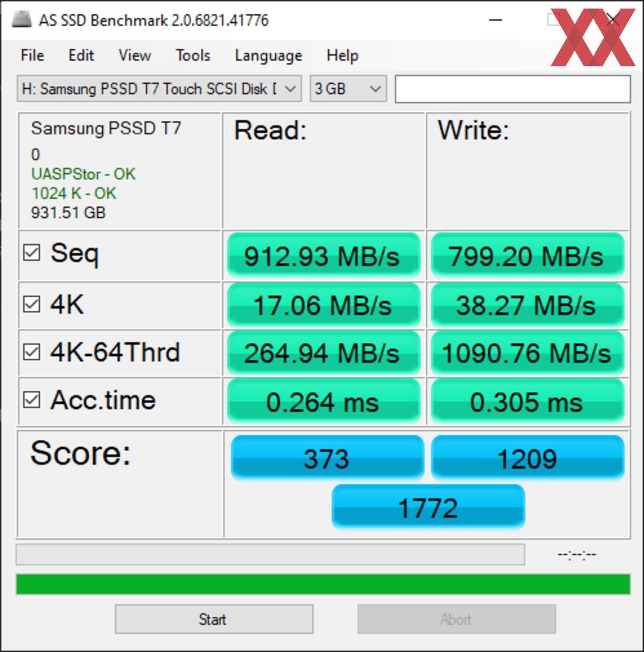Open the 3 GB test size dropdown
The image size is (644, 652).
[348, 89]
